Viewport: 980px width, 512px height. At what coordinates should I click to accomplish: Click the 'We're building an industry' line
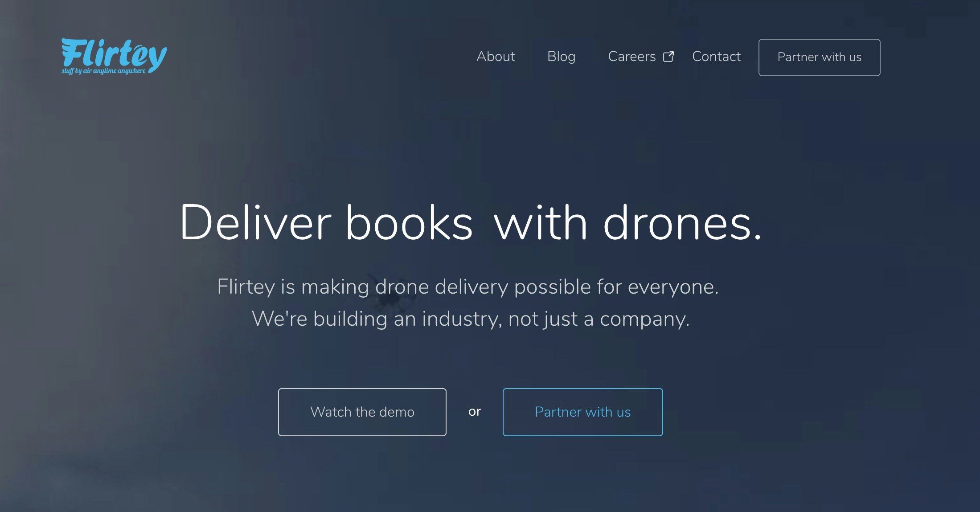pos(377,319)
